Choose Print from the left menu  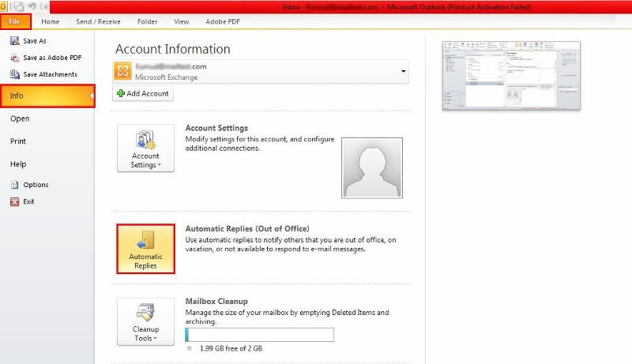click(x=18, y=141)
